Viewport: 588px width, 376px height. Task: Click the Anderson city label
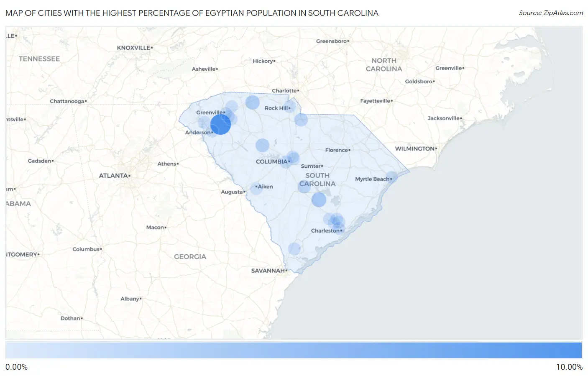pyautogui.click(x=198, y=132)
